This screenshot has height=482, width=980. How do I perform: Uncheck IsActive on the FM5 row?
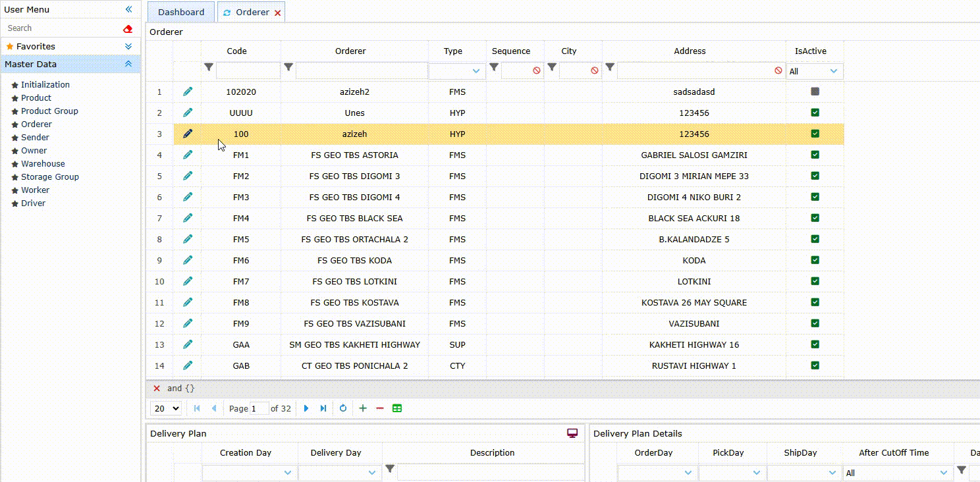[815, 238]
